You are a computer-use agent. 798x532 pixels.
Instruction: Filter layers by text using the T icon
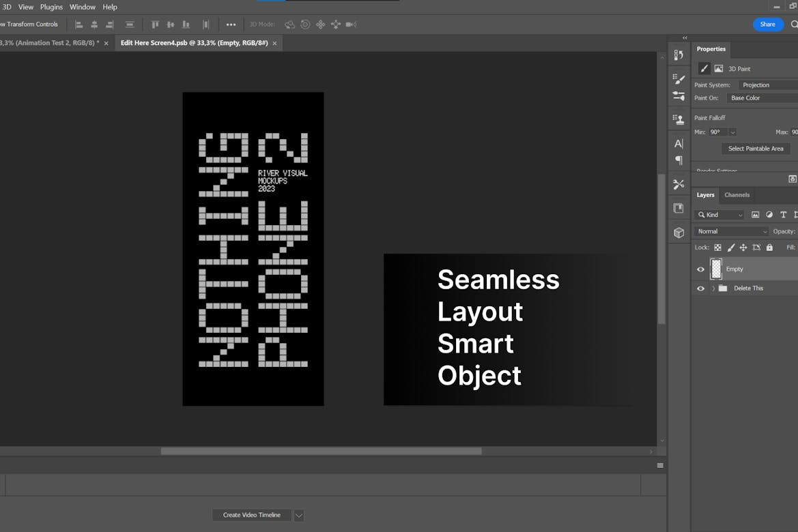click(784, 214)
